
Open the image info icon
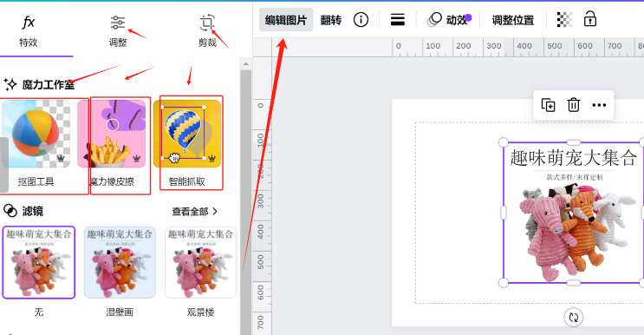coord(361,20)
